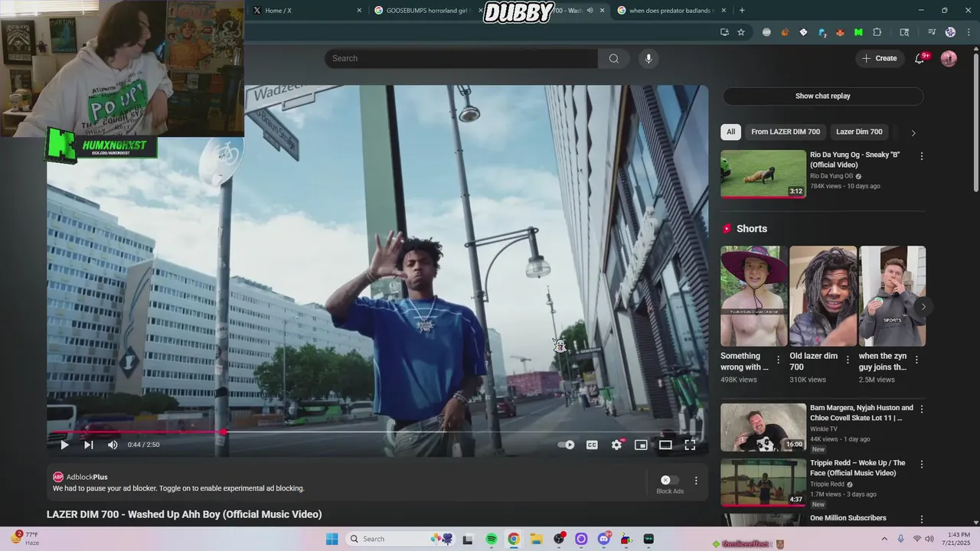Open the Chrome Extensions puzzle menu
This screenshot has width=980, height=551.
pyautogui.click(x=877, y=32)
